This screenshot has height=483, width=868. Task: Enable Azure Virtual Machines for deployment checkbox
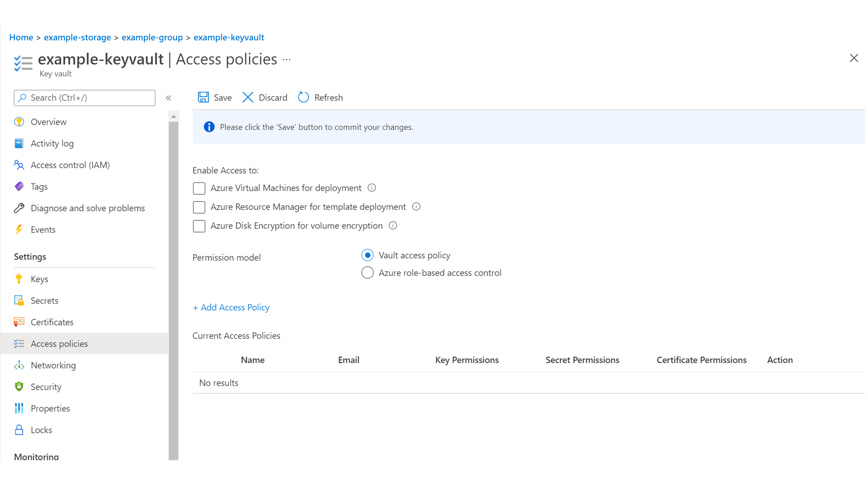tap(199, 188)
